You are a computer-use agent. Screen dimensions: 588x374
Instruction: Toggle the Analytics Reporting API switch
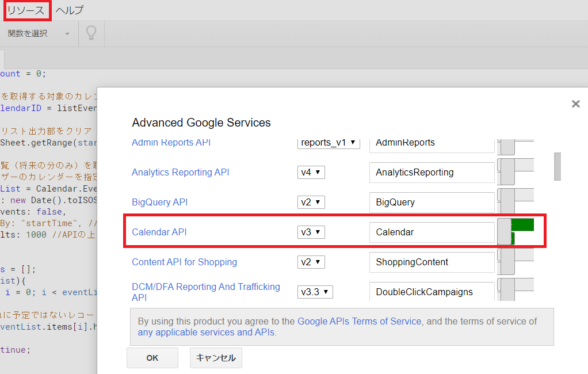point(516,171)
